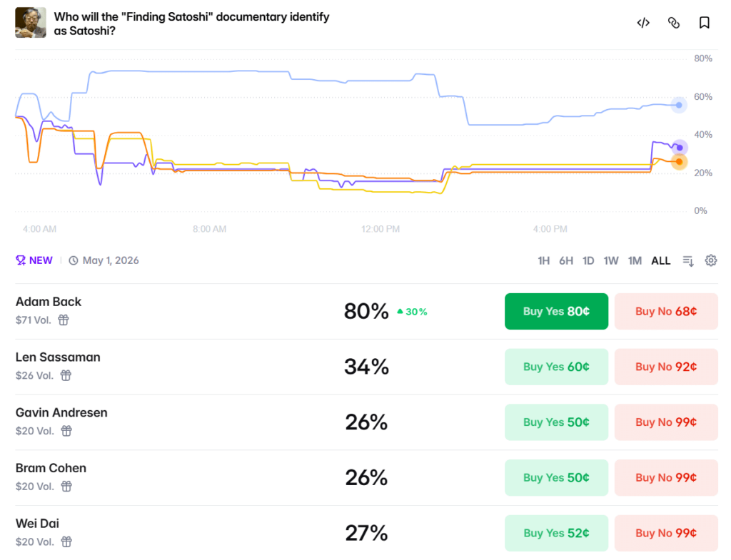Click gift icon under Wei Dai
The image size is (731, 560).
[x=66, y=541]
